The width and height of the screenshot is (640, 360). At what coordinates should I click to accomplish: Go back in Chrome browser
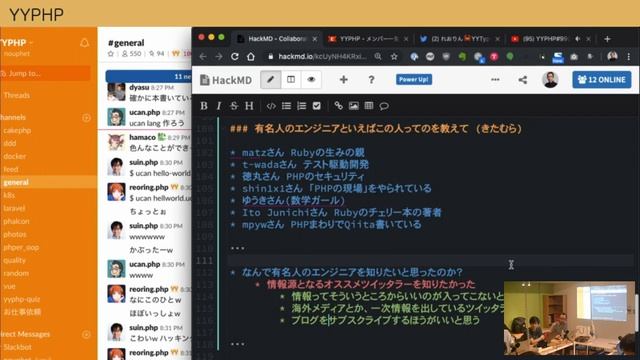click(x=203, y=57)
